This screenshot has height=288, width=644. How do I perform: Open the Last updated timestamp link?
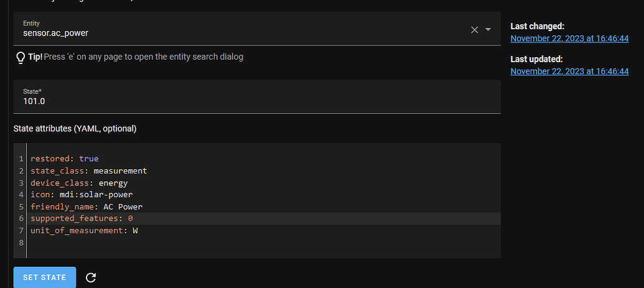coord(569,71)
